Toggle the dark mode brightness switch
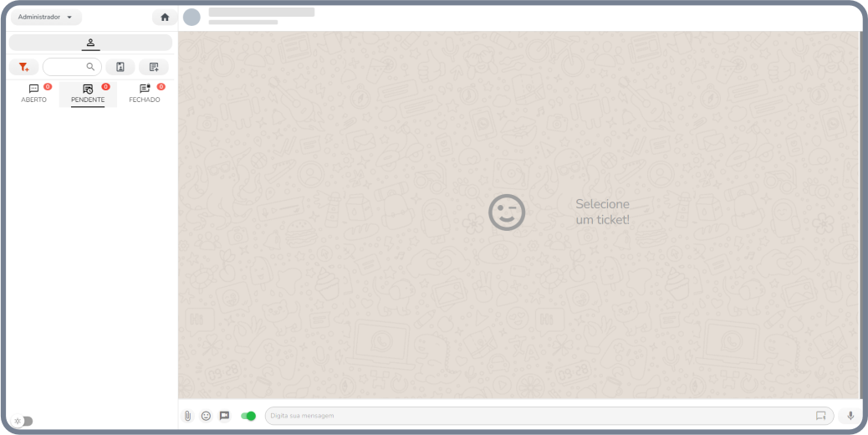The width and height of the screenshot is (868, 435). point(23,421)
